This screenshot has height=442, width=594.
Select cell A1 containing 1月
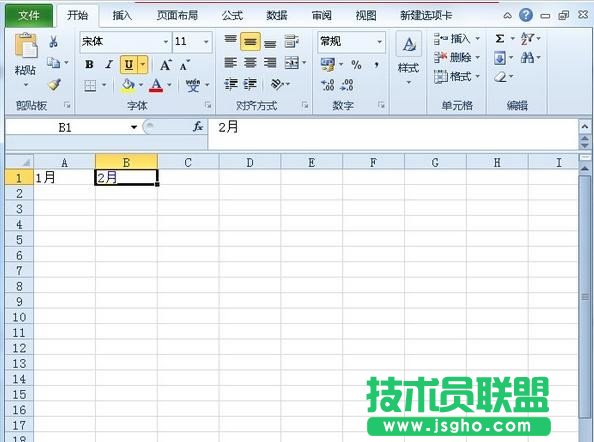click(64, 177)
